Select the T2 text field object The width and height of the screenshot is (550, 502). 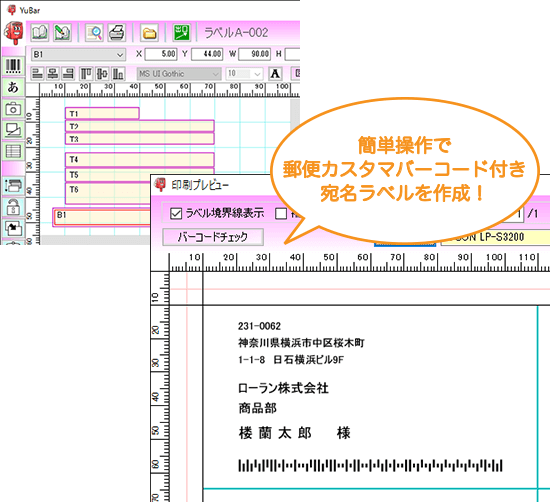point(140,126)
